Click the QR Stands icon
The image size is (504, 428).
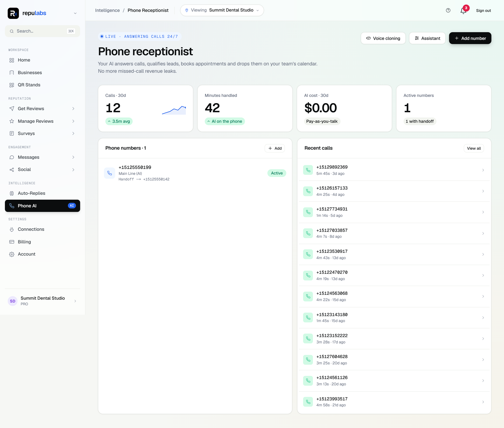(x=12, y=85)
